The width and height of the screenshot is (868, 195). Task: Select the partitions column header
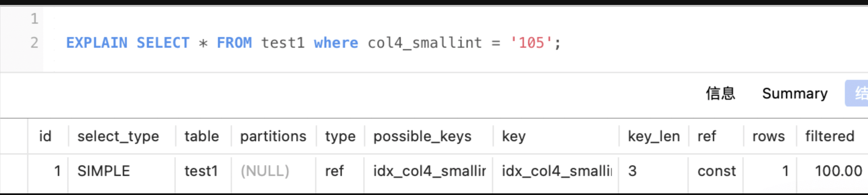coord(273,137)
